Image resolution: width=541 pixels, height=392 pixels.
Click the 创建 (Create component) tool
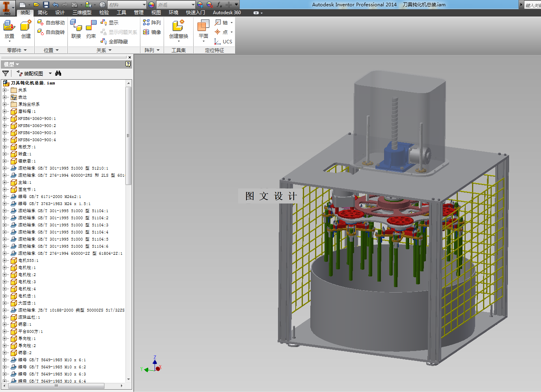[26, 30]
